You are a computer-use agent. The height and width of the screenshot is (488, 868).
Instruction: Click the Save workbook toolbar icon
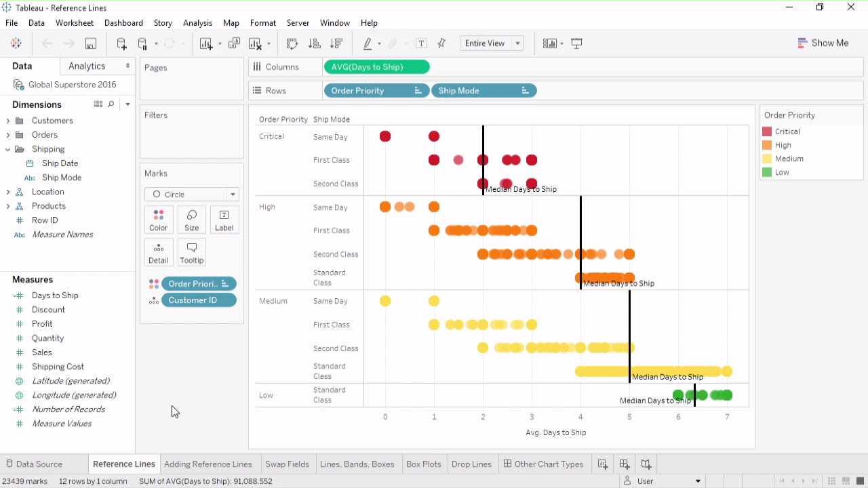90,43
